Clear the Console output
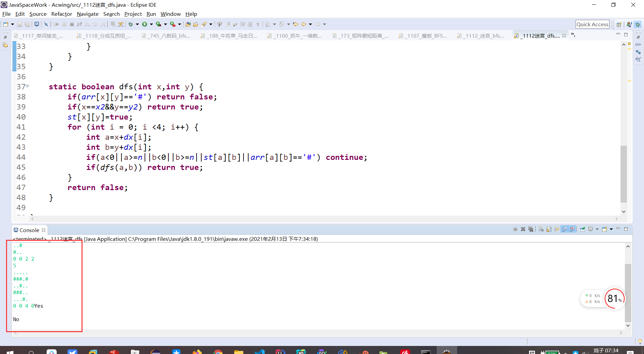The image size is (644, 354). (541, 229)
